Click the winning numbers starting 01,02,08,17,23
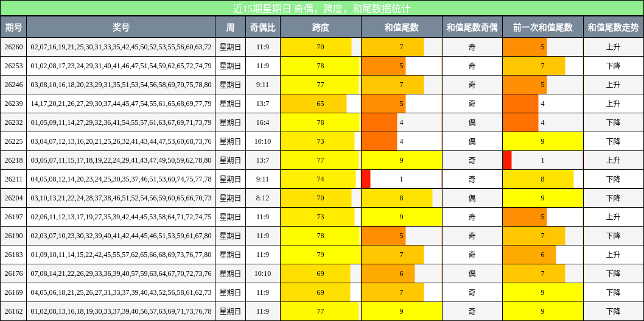The image size is (644, 321). pos(121,66)
